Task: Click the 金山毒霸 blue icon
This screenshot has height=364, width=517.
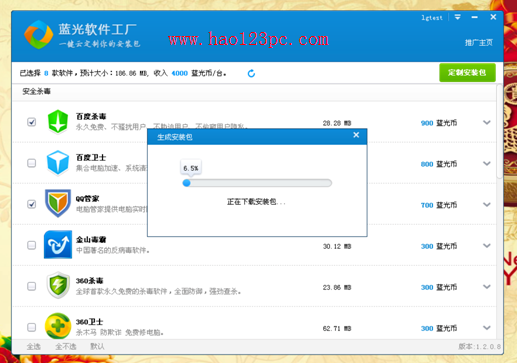Action: tap(58, 245)
